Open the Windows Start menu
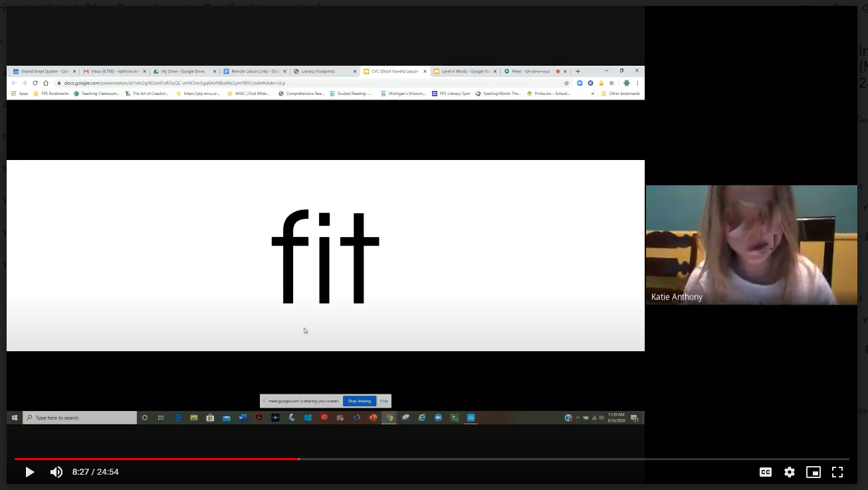 (x=14, y=418)
